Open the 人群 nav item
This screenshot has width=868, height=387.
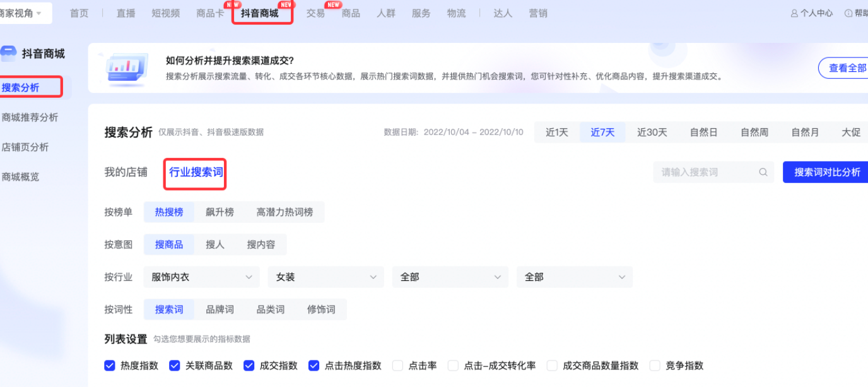point(386,13)
